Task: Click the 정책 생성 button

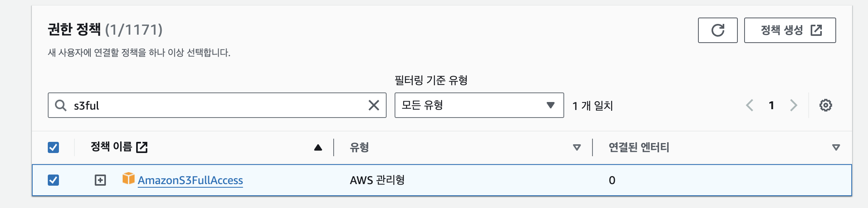Action: pyautogui.click(x=790, y=30)
